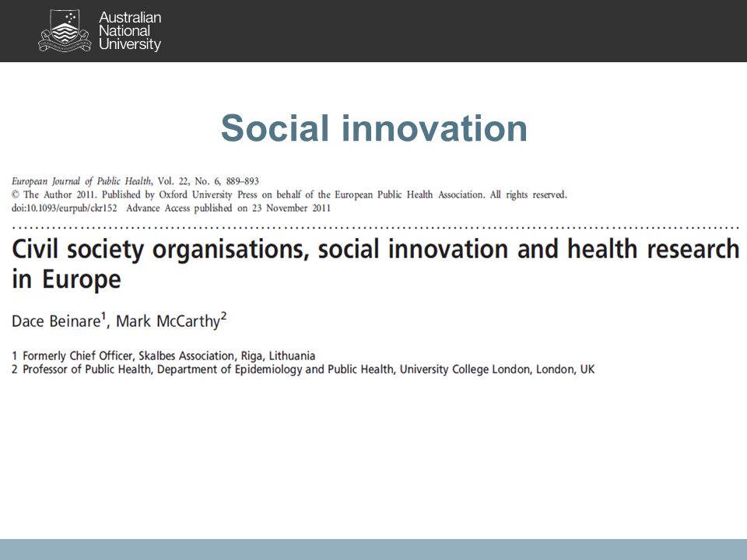Viewport: 747px width, 560px height.
Task: Click the 'Australian National University' wordmark
Action: pyautogui.click(x=130, y=31)
